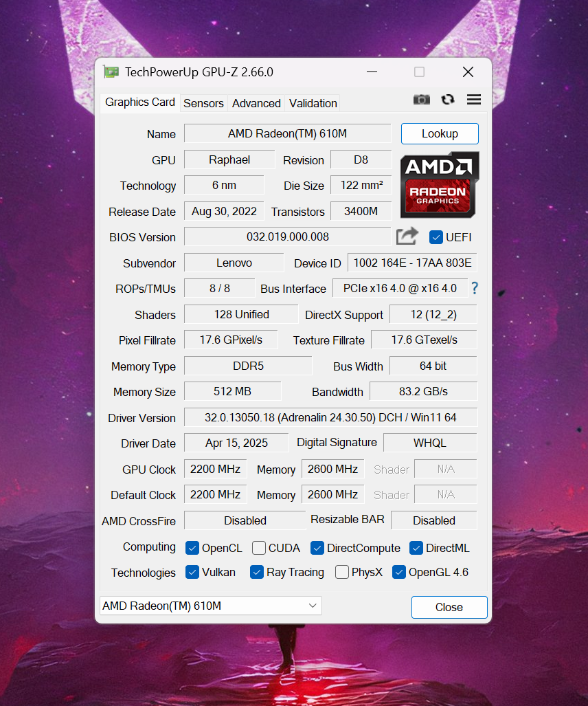588x706 pixels.
Task: Click the Driver Date field Apr 15, 2025
Action: point(236,443)
